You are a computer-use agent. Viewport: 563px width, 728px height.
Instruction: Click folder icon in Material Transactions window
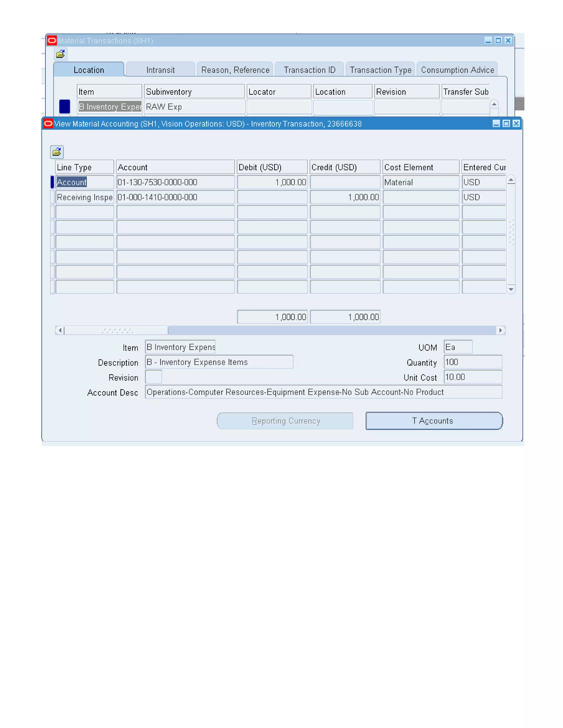click(60, 54)
